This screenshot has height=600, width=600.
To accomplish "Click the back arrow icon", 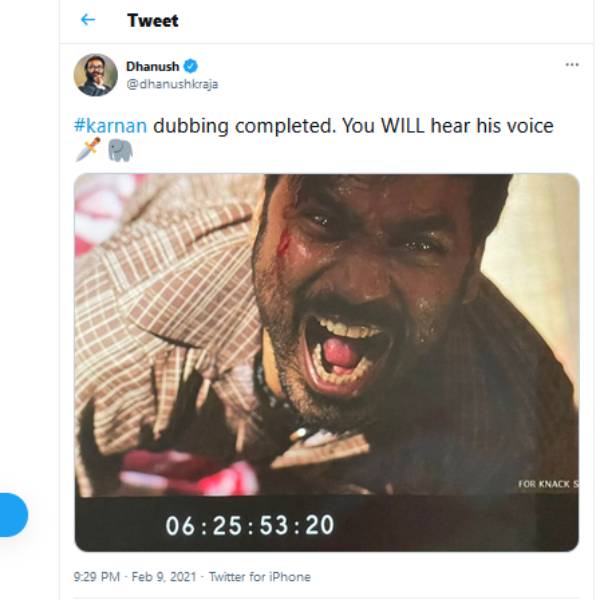I will pyautogui.click(x=88, y=20).
